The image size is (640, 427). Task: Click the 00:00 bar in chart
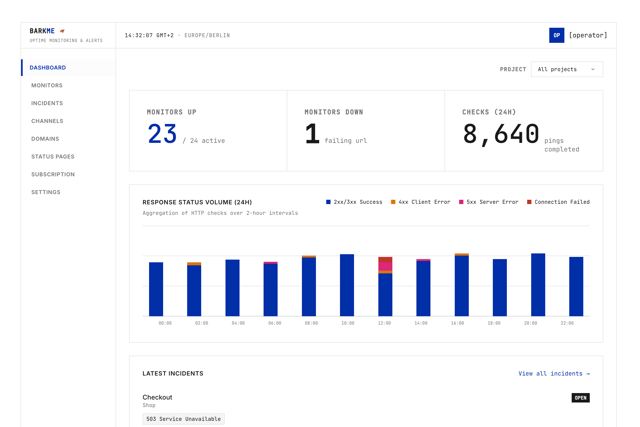[x=156, y=289]
